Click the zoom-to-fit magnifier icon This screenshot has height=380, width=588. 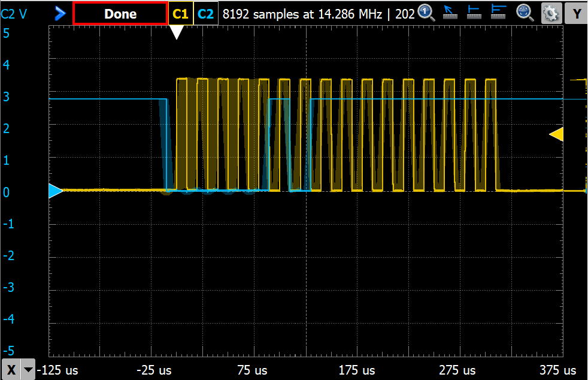tap(525, 13)
